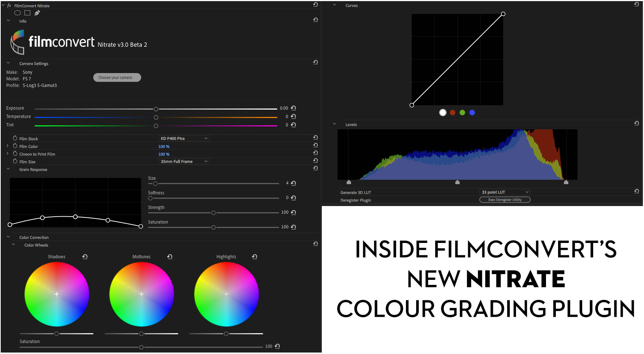Screen dimensions: 644x354
Task: Click the Choose your camera button
Action: coord(117,77)
